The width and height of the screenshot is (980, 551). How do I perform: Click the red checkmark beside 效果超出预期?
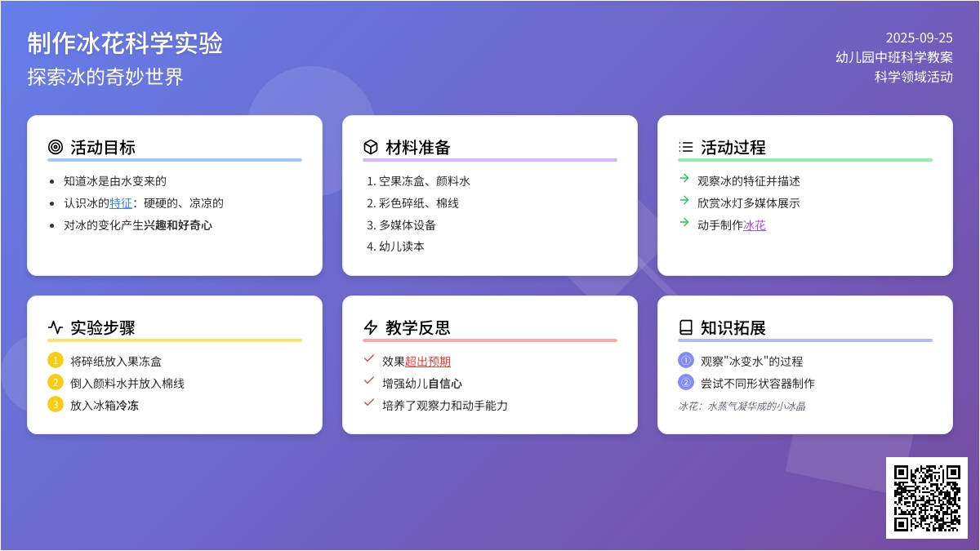pos(369,358)
